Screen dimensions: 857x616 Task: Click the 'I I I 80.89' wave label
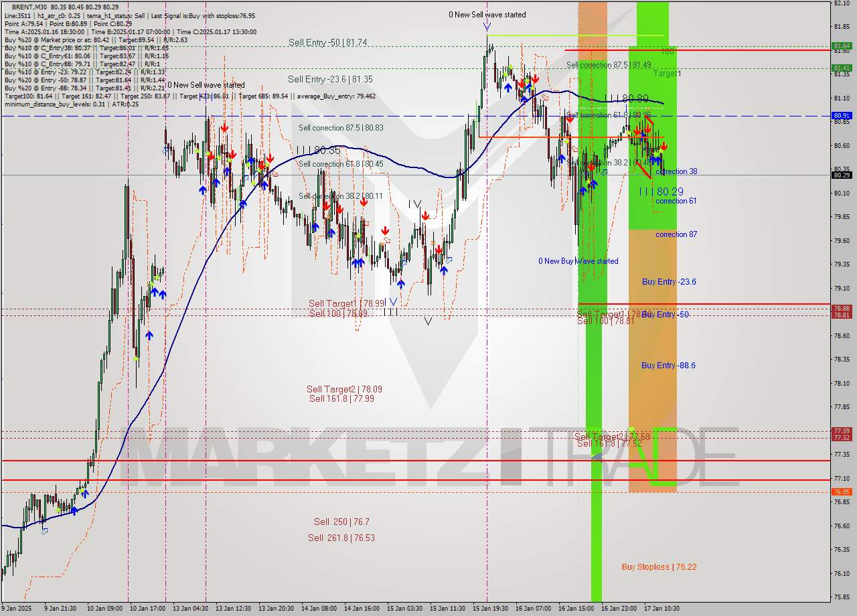[625, 98]
